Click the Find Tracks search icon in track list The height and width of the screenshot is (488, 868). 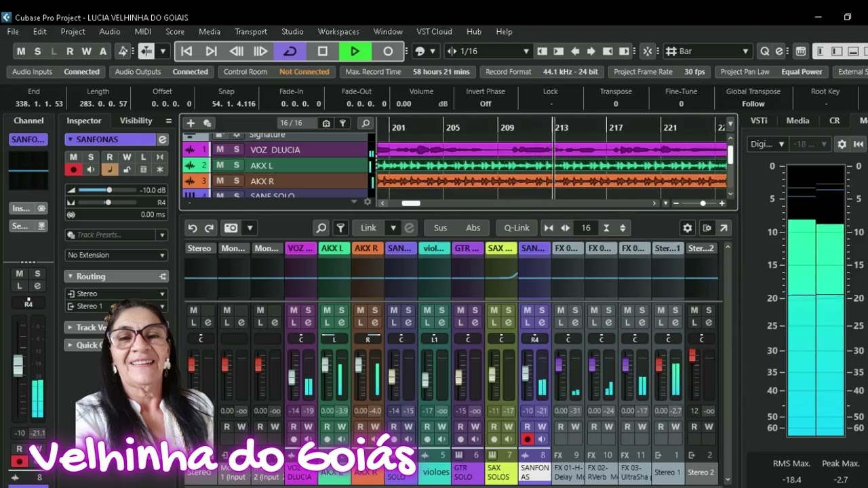click(x=366, y=123)
